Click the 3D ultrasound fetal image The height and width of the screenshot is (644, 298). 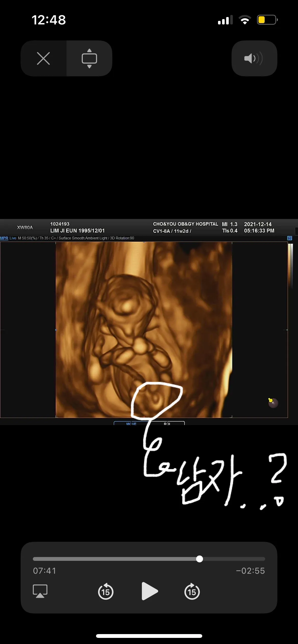pyautogui.click(x=144, y=330)
